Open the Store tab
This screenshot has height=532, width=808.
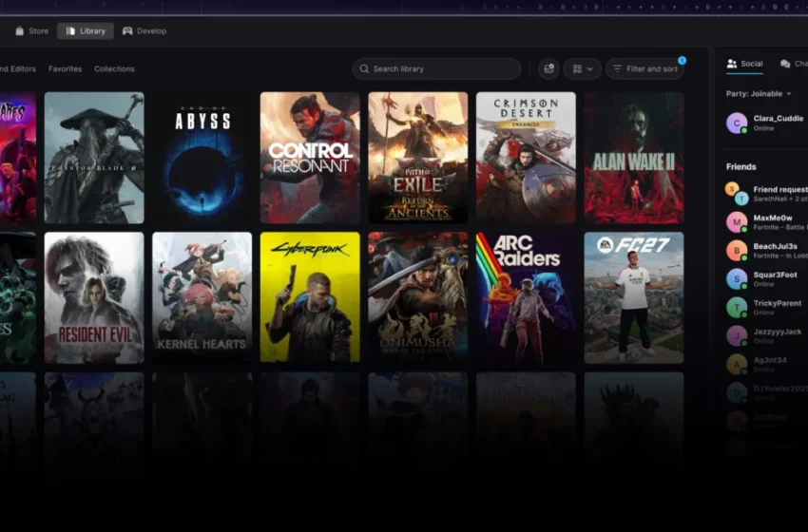tap(32, 31)
